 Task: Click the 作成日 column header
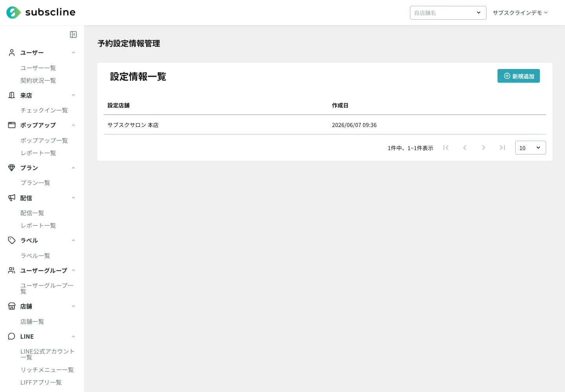click(x=340, y=105)
